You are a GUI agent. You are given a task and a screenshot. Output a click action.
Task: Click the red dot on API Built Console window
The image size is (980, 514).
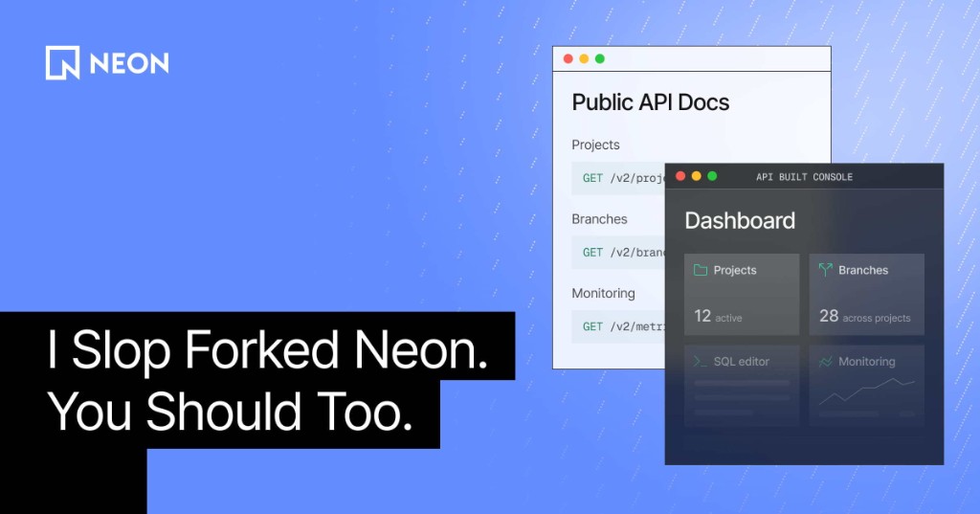(x=680, y=176)
